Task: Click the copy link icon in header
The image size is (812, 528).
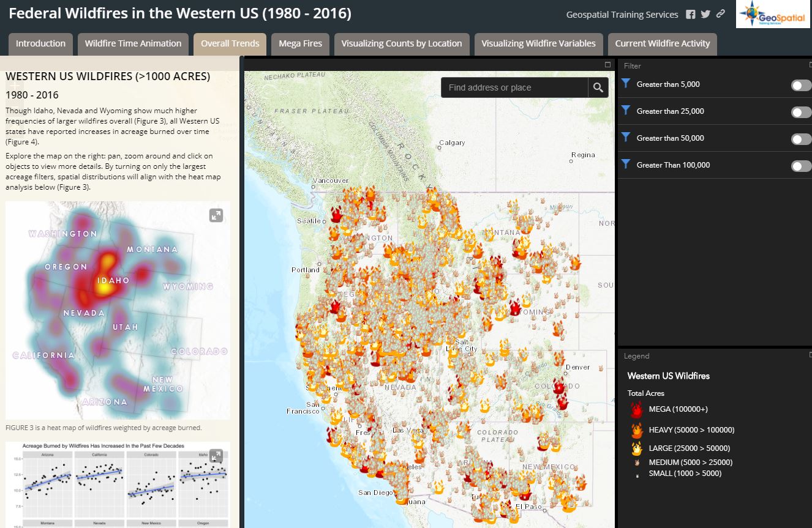Action: (721, 15)
